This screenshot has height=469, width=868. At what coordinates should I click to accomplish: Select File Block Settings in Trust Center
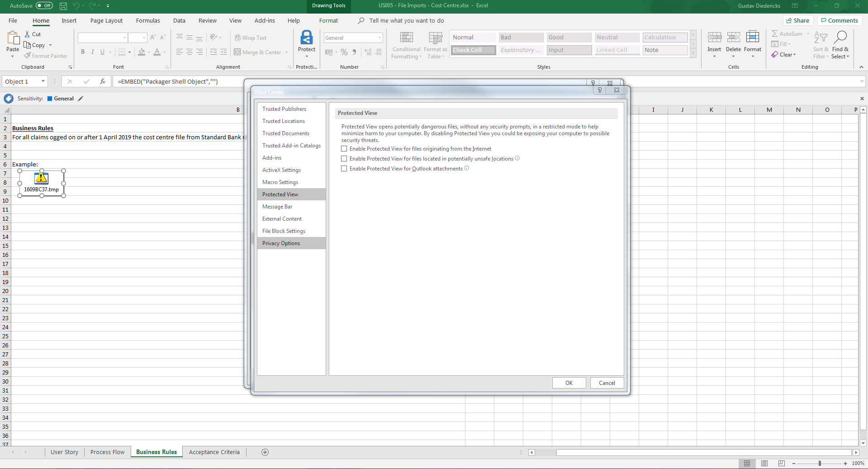point(291,231)
